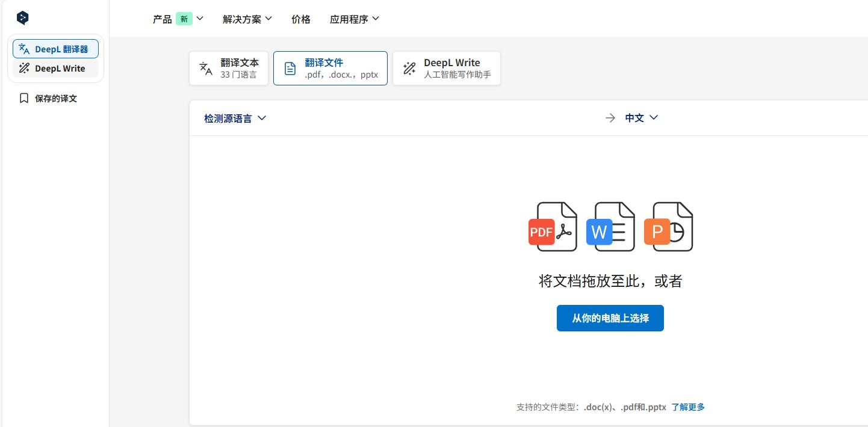This screenshot has width=868, height=427.
Task: Open the 中文 target language dropdown
Action: 642,118
